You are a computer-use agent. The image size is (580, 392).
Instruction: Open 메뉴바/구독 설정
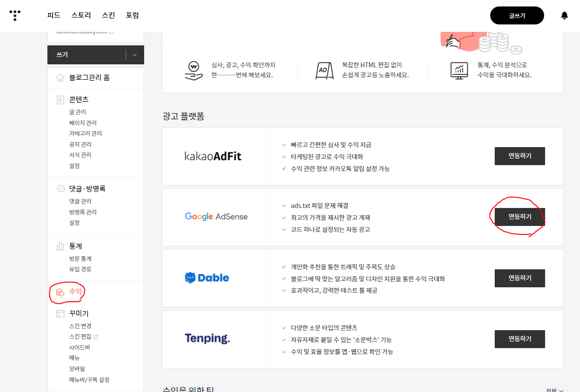click(x=89, y=380)
